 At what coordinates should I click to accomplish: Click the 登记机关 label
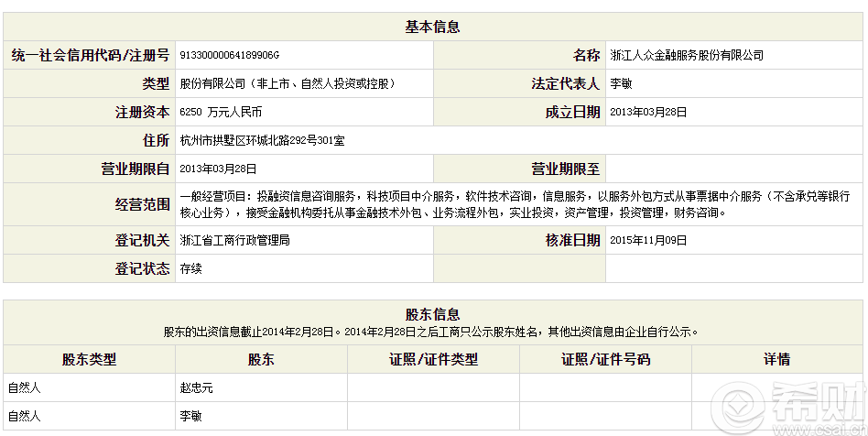(142, 240)
